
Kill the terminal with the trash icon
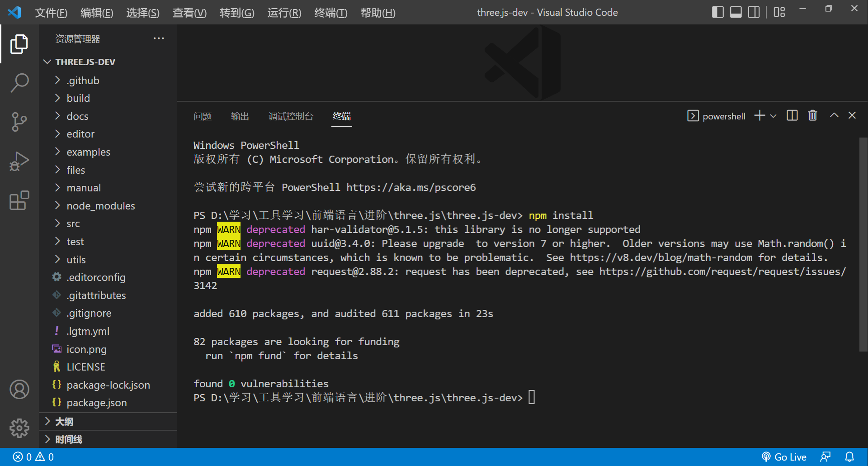tap(812, 116)
